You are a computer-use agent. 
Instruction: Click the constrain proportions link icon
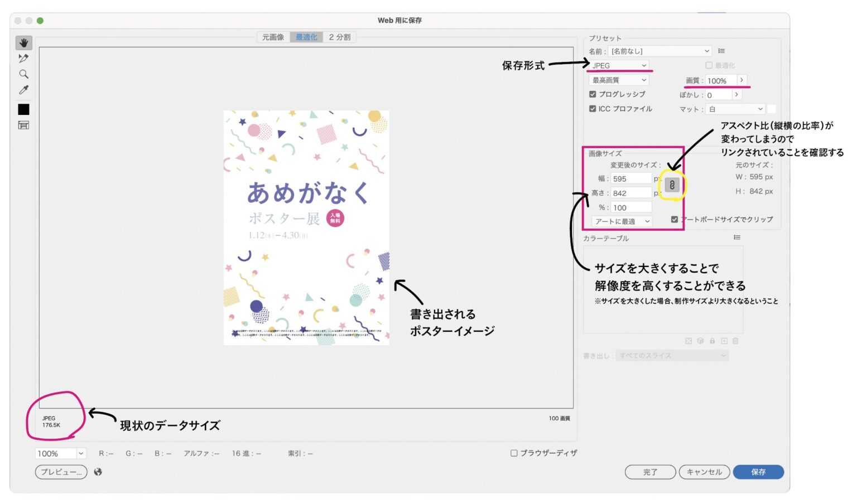pyautogui.click(x=672, y=185)
